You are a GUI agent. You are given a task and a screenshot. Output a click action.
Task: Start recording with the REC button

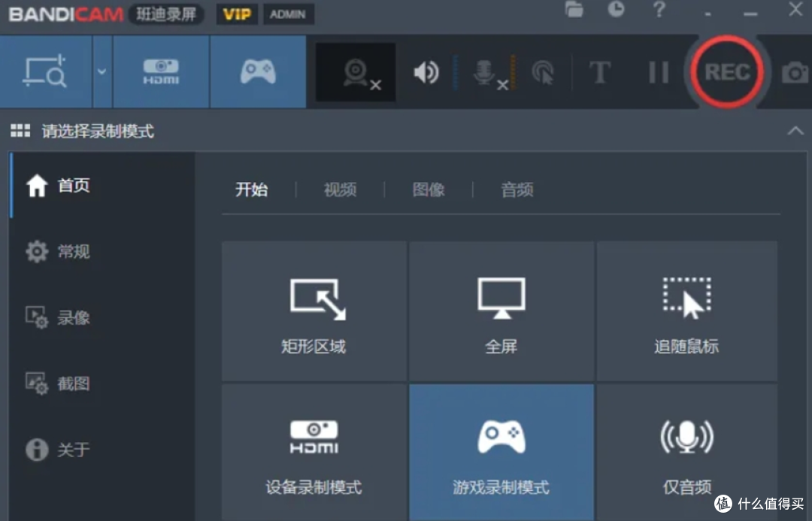727,72
